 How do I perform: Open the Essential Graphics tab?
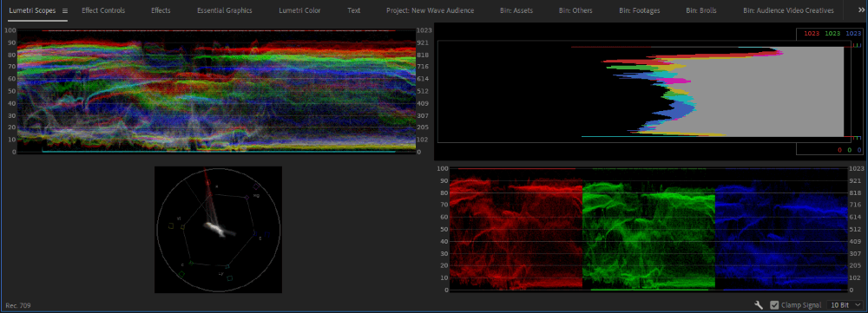tap(225, 10)
